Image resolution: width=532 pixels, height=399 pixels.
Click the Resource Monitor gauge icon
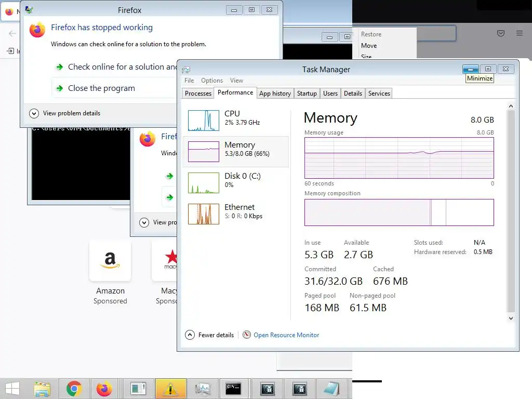pos(247,335)
